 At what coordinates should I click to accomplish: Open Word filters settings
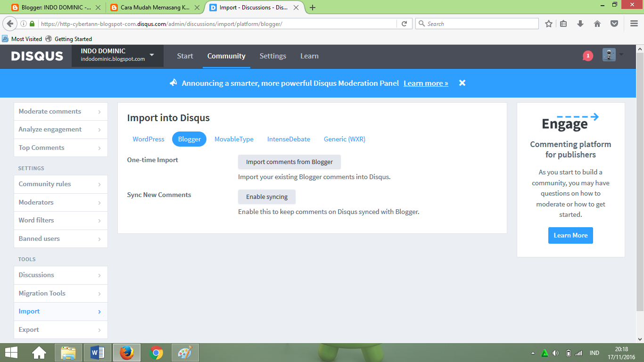pos(60,221)
